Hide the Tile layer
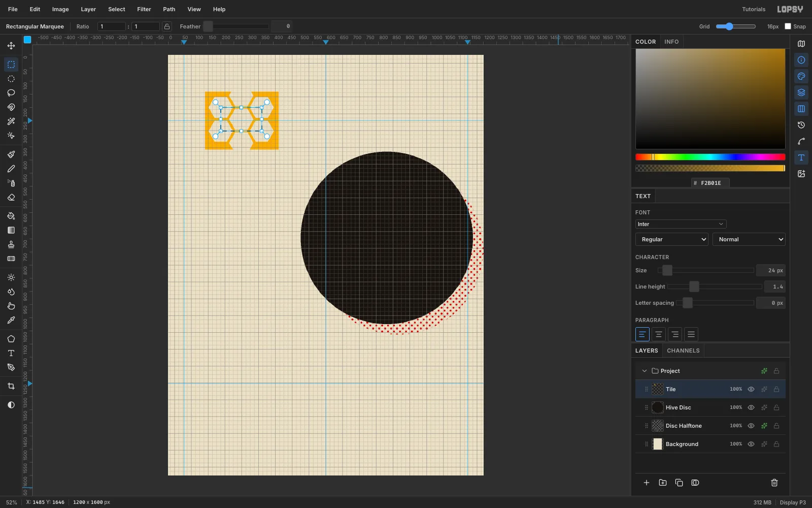 751,389
